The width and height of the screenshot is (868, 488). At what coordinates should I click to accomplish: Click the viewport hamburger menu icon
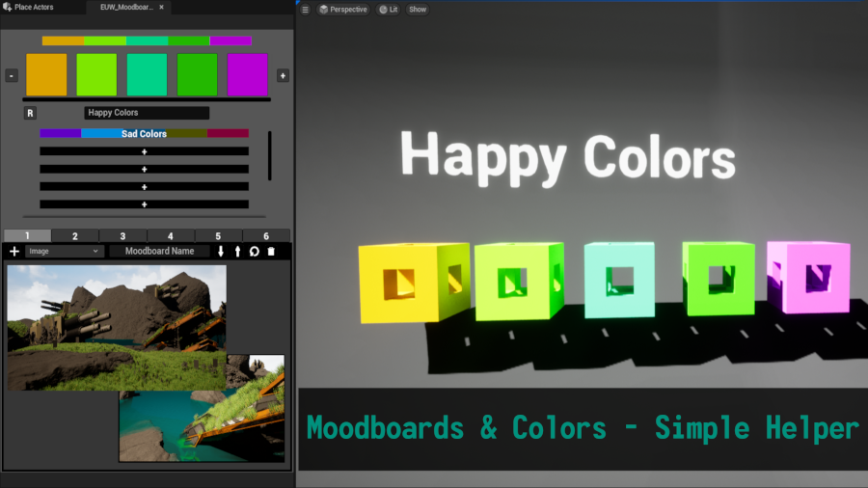point(306,10)
